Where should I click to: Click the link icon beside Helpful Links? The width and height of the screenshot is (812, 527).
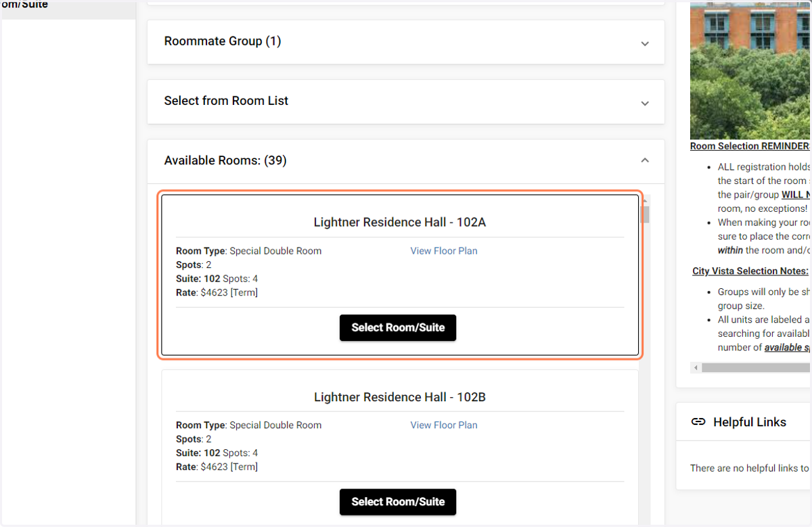click(x=698, y=422)
